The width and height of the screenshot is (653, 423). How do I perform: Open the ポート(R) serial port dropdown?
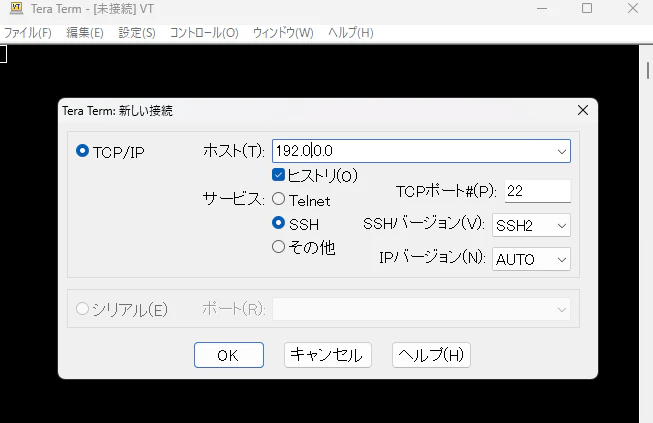[x=421, y=309]
